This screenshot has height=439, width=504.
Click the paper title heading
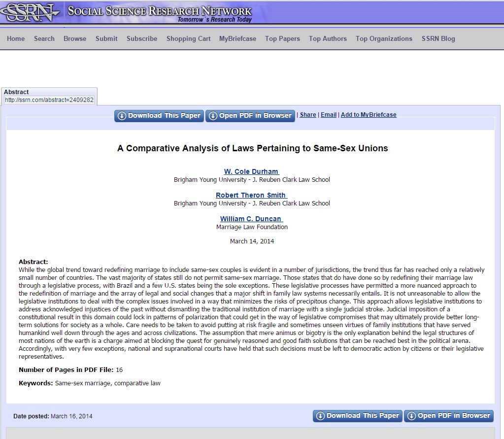(253, 148)
